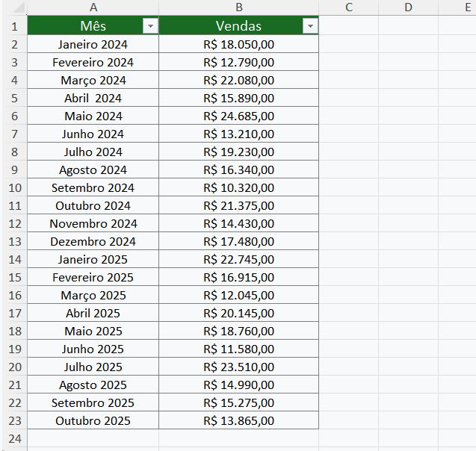
Task: Click the Setembro 2024 cell
Action: click(93, 187)
